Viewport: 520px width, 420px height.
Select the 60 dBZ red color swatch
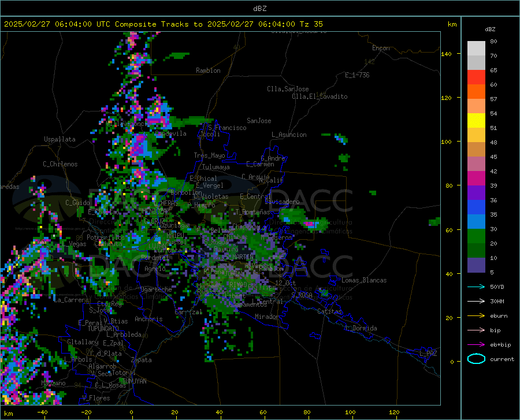(x=476, y=77)
